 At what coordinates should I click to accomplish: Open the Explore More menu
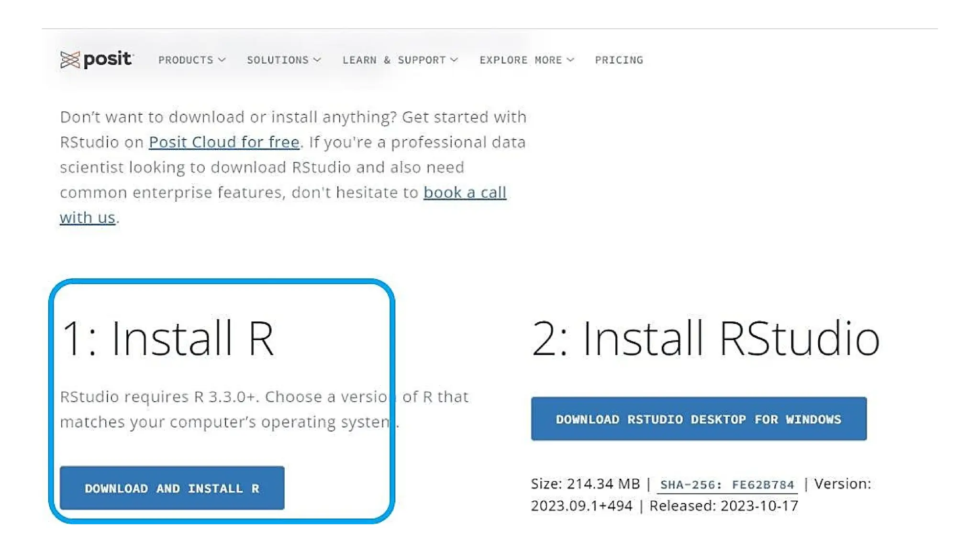(x=521, y=60)
